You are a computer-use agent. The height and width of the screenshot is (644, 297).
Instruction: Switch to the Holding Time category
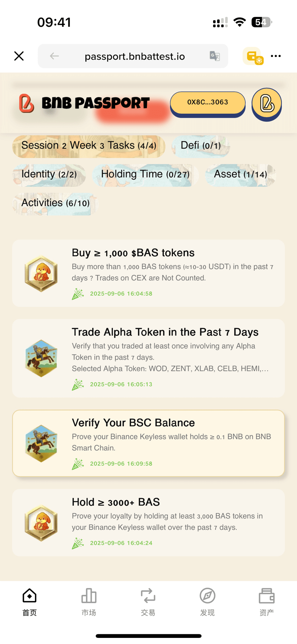(145, 175)
